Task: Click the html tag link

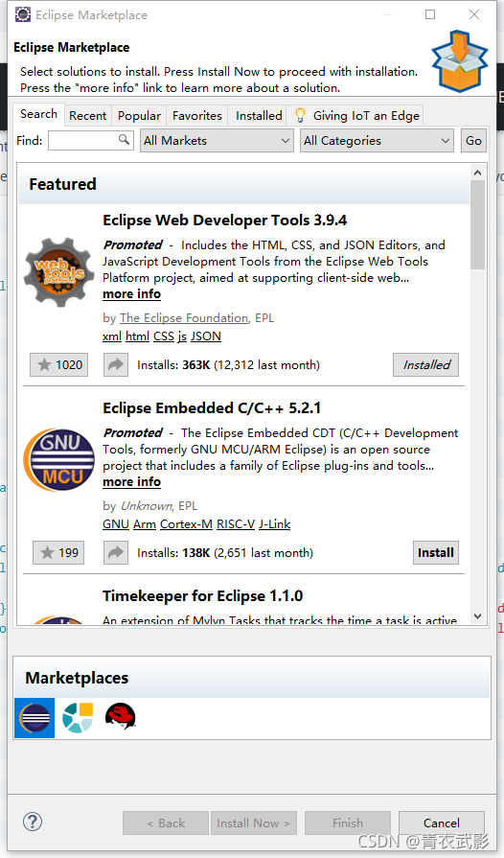Action: [x=137, y=336]
